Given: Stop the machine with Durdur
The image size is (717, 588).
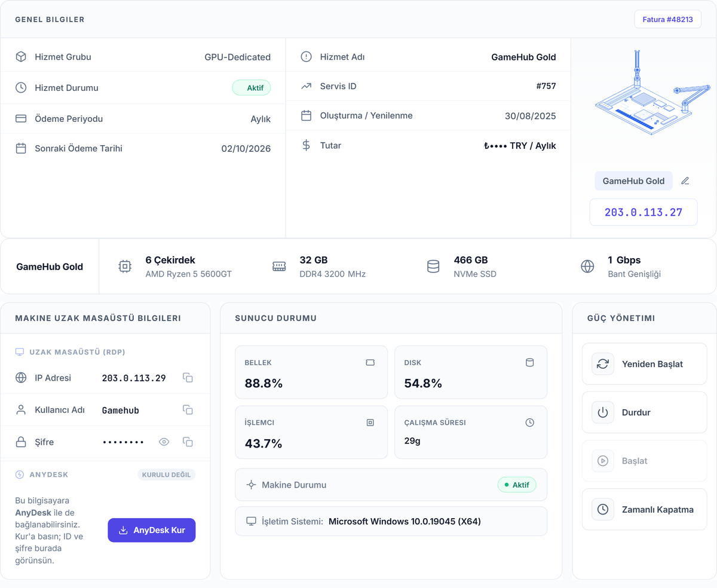Looking at the screenshot, I should pyautogui.click(x=644, y=412).
